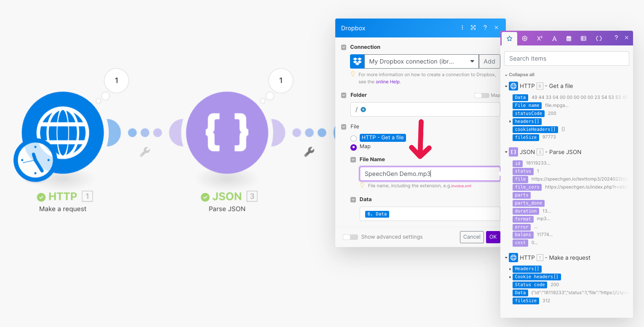Click the 6. Data pill in Data field
The image size is (644, 327).
point(377,214)
